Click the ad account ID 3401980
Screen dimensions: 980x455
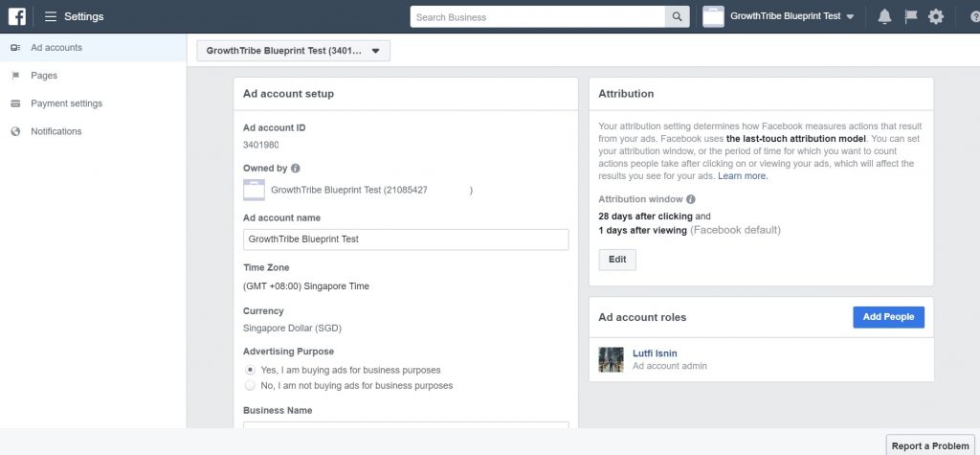(x=260, y=146)
